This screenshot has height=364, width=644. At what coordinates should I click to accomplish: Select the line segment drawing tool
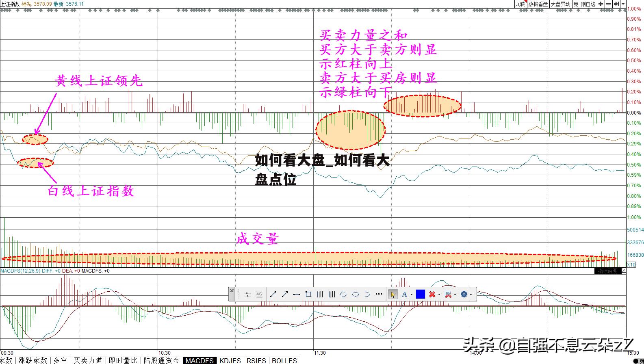point(273,294)
